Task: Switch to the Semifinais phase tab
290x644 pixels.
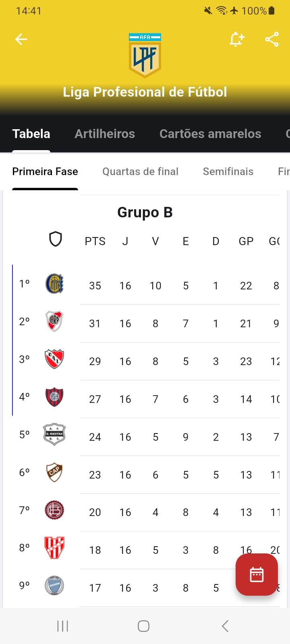Action: (228, 171)
